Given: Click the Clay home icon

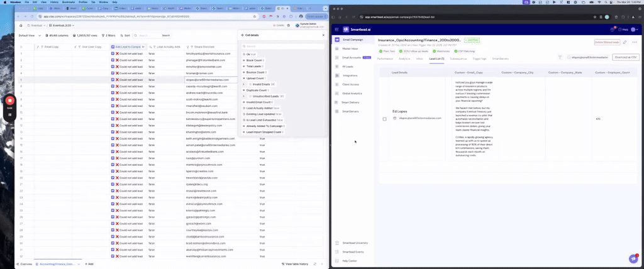Looking at the screenshot, I should point(22,26).
